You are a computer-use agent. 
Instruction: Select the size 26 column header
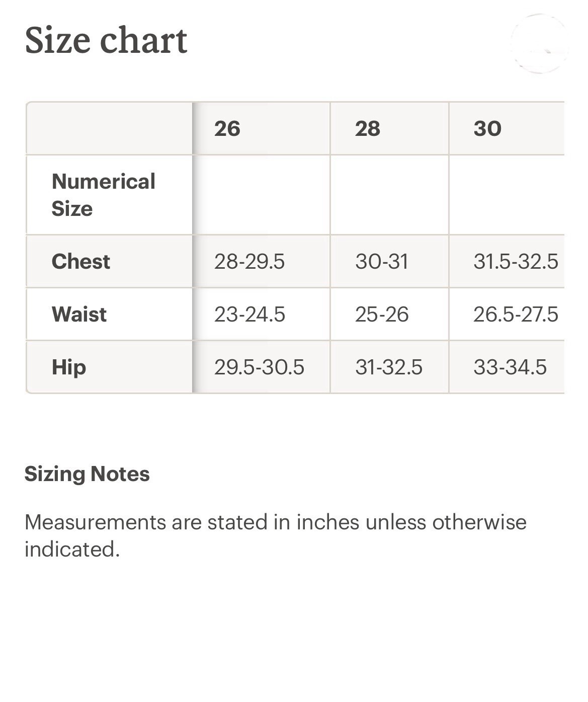pyautogui.click(x=261, y=128)
